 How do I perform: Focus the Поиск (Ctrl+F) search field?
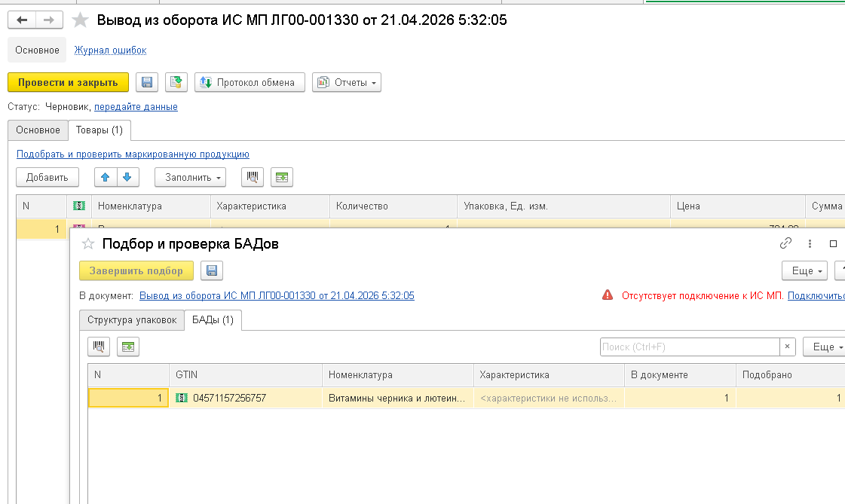coord(690,347)
